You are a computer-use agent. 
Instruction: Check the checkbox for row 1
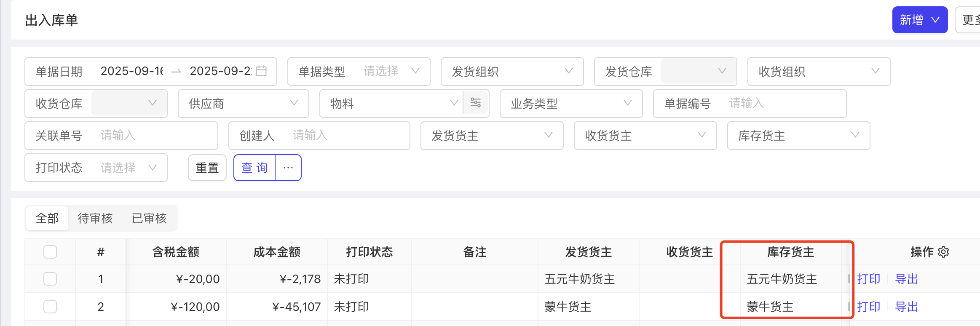tap(50, 279)
